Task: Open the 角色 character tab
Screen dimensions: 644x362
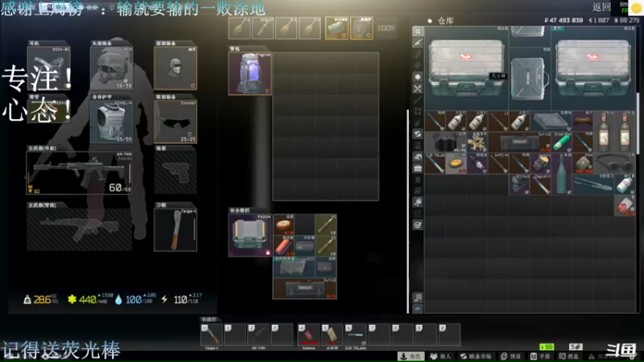Action: pyautogui.click(x=411, y=356)
